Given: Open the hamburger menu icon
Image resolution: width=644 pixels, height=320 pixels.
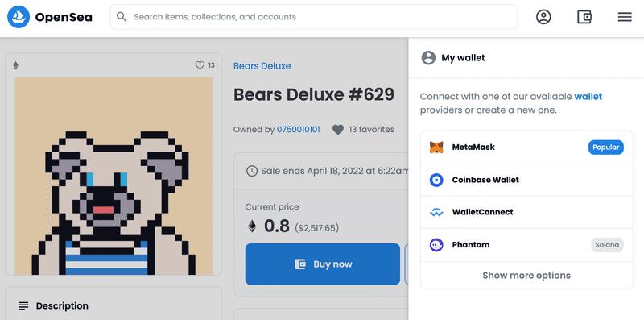Looking at the screenshot, I should pos(625,17).
